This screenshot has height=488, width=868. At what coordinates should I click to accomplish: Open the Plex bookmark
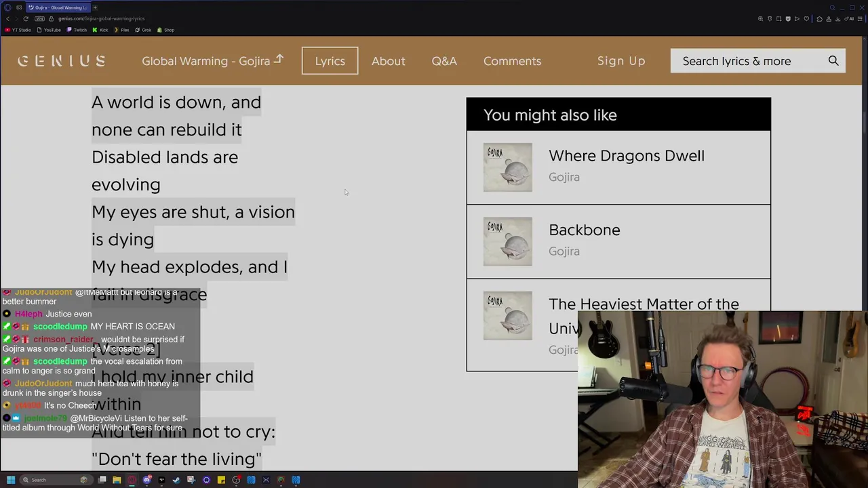tap(121, 30)
